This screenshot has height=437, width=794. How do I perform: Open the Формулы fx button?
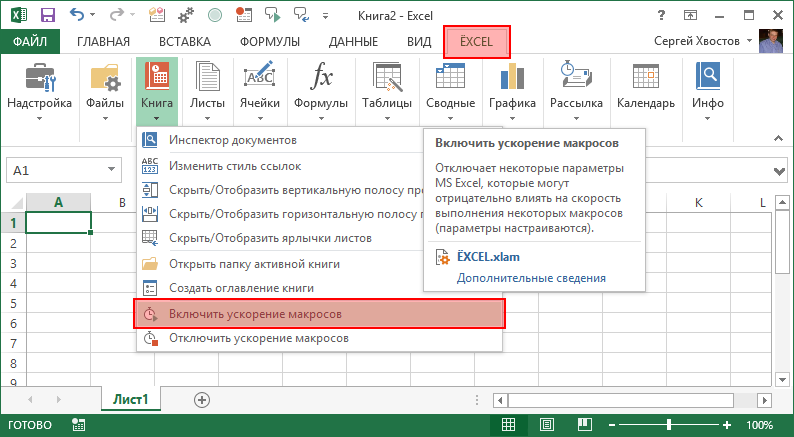[321, 91]
